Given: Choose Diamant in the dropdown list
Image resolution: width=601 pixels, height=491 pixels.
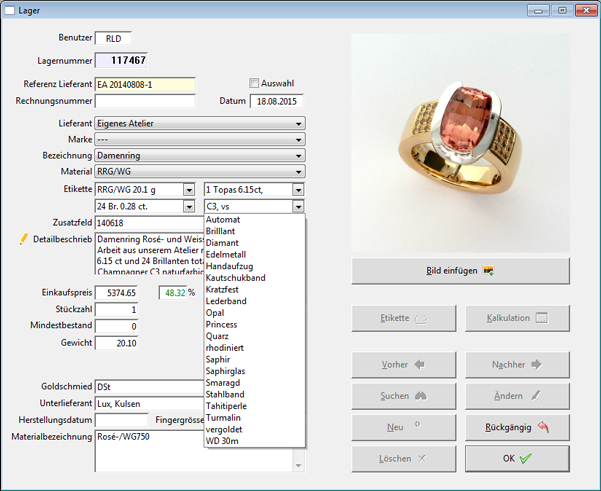Looking at the screenshot, I should click(255, 243).
